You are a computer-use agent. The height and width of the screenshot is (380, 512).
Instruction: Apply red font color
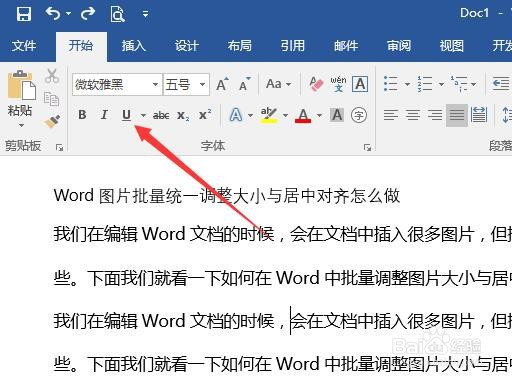(303, 115)
